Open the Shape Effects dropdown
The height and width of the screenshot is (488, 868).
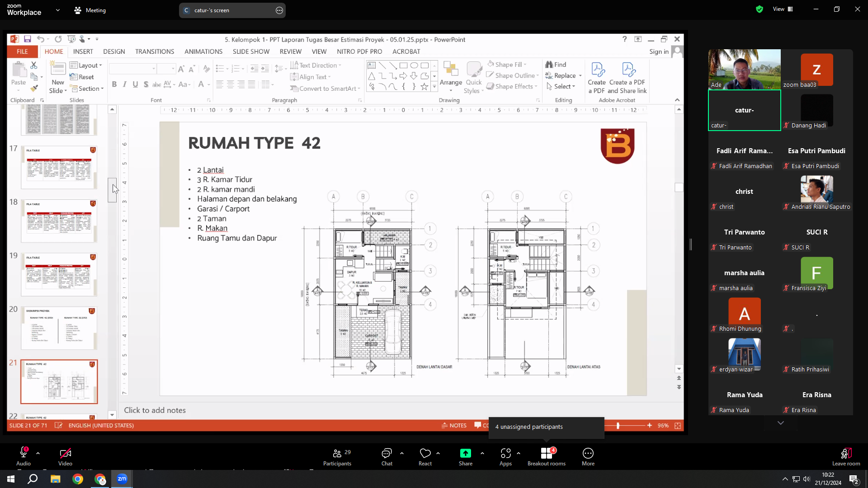(x=512, y=86)
